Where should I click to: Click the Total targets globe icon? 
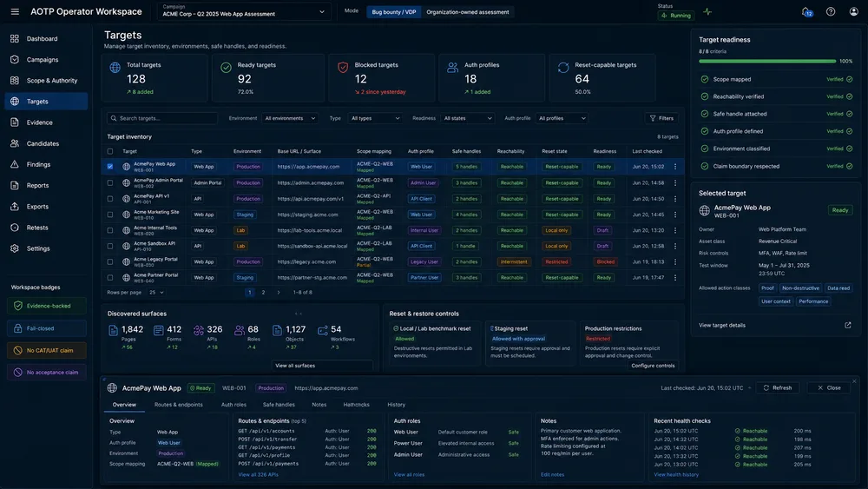(x=115, y=68)
